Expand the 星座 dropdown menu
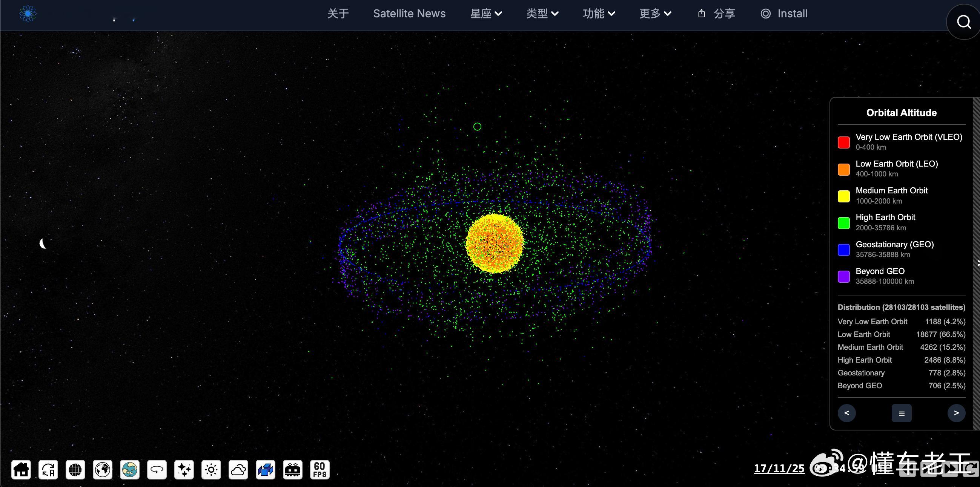Image resolution: width=980 pixels, height=487 pixels. pos(486,14)
